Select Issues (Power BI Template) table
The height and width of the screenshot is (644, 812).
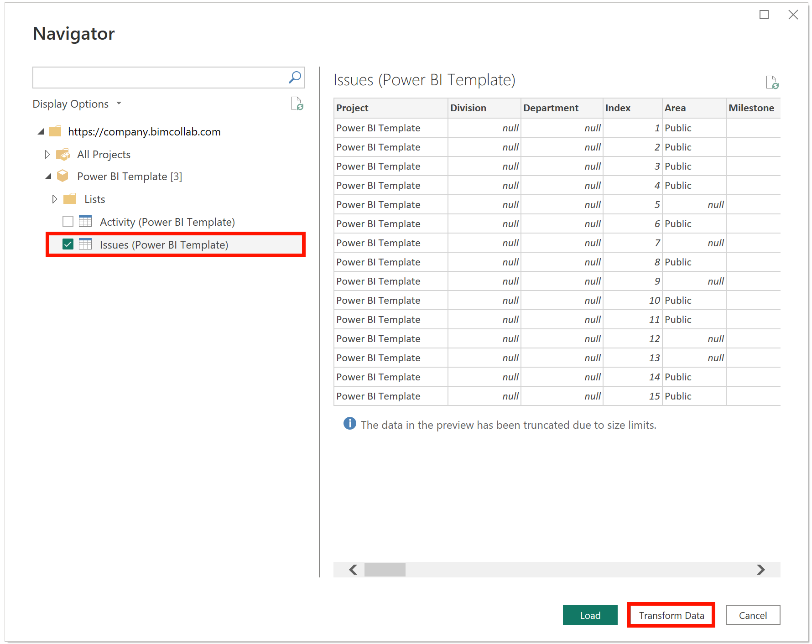(164, 245)
